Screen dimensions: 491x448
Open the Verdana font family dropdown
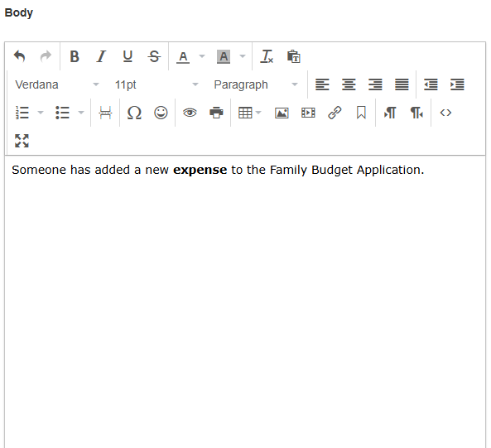tap(56, 84)
